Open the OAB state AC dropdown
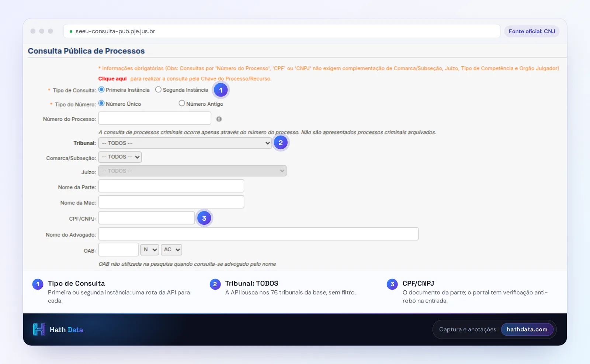Image resolution: width=590 pixels, height=364 pixels. click(x=171, y=250)
